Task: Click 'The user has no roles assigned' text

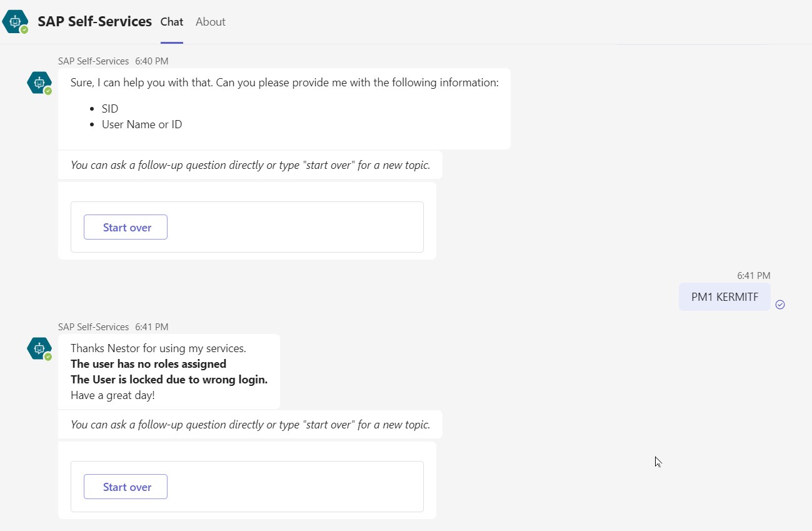Action: [149, 364]
